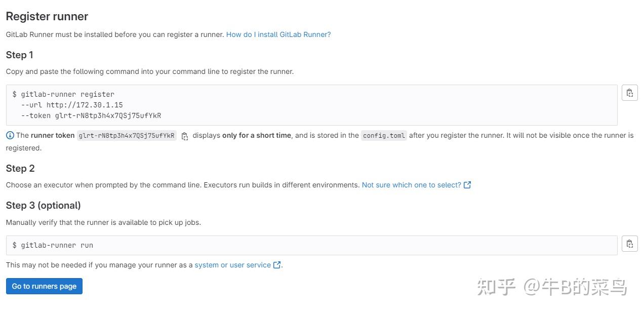Click the token line in the register command

[91, 115]
